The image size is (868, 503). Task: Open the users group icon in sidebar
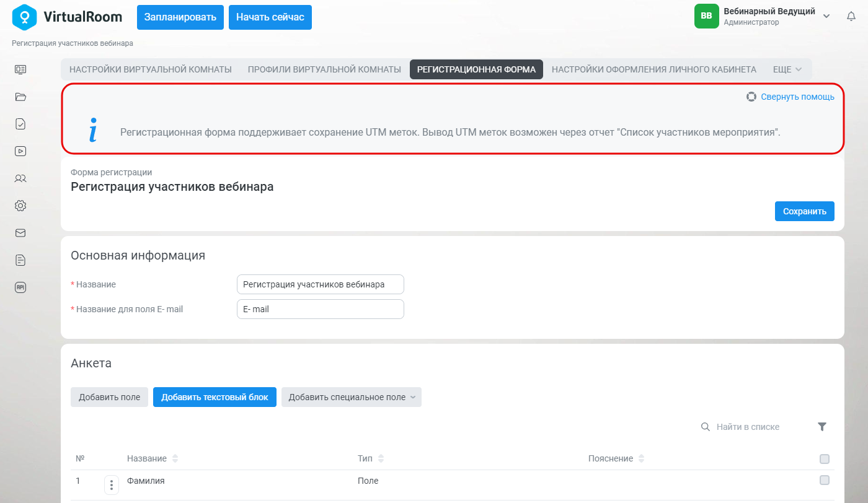pos(20,178)
